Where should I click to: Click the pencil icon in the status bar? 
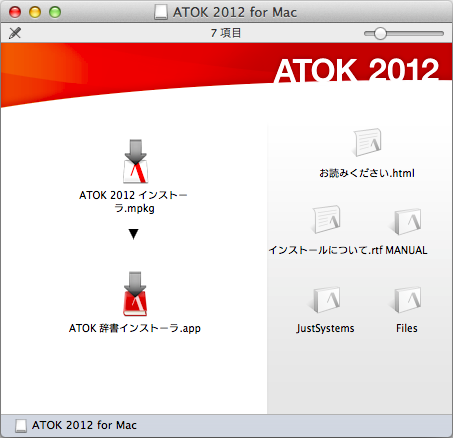15,33
